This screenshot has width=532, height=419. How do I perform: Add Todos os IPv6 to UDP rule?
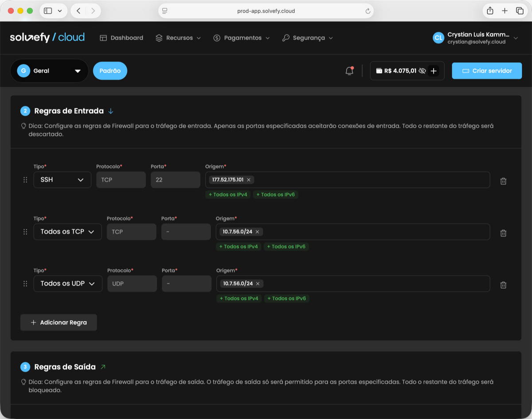click(x=287, y=299)
